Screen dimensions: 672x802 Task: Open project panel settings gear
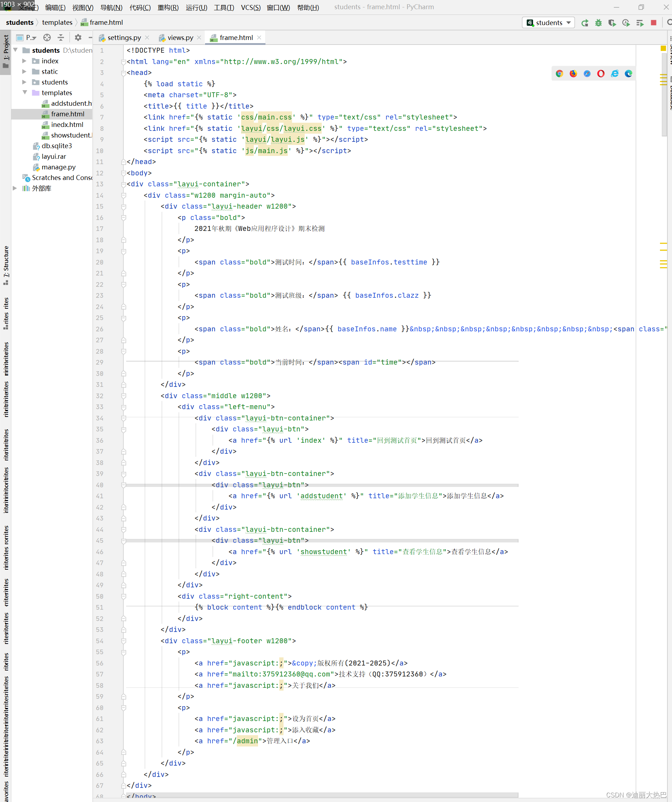coord(78,37)
